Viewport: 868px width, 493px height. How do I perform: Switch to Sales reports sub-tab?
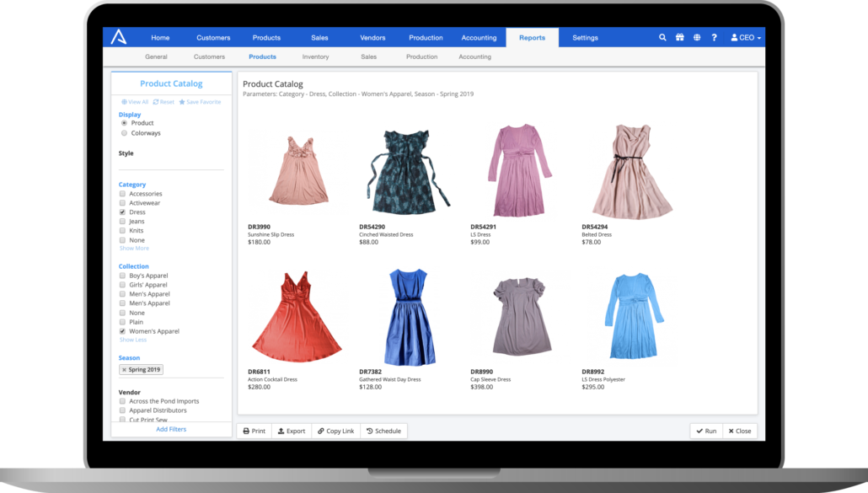[x=368, y=56]
